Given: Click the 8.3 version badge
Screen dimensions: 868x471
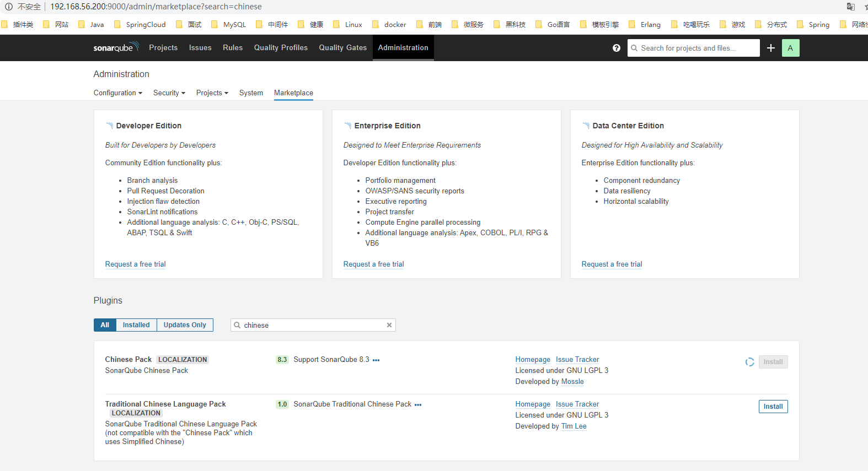Looking at the screenshot, I should pos(282,360).
